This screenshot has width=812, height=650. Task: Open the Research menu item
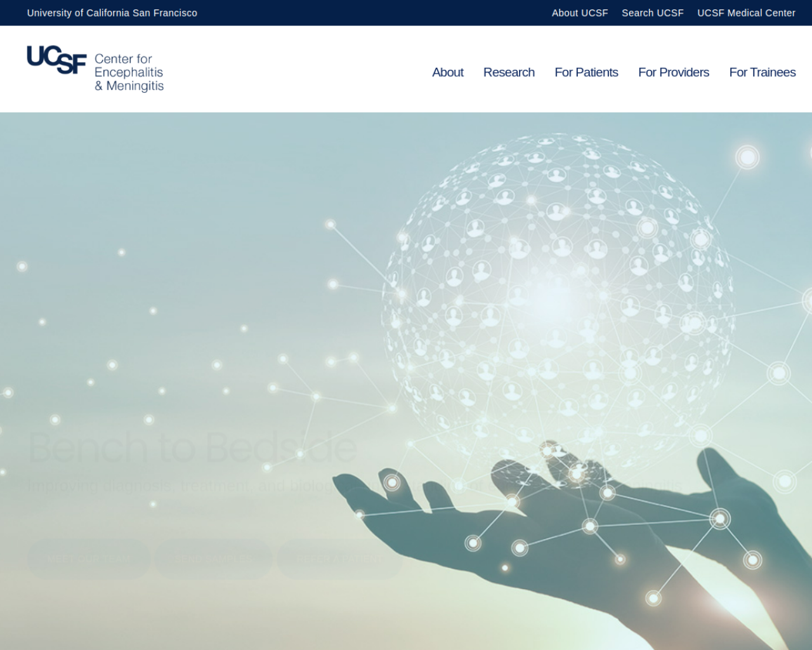(509, 72)
